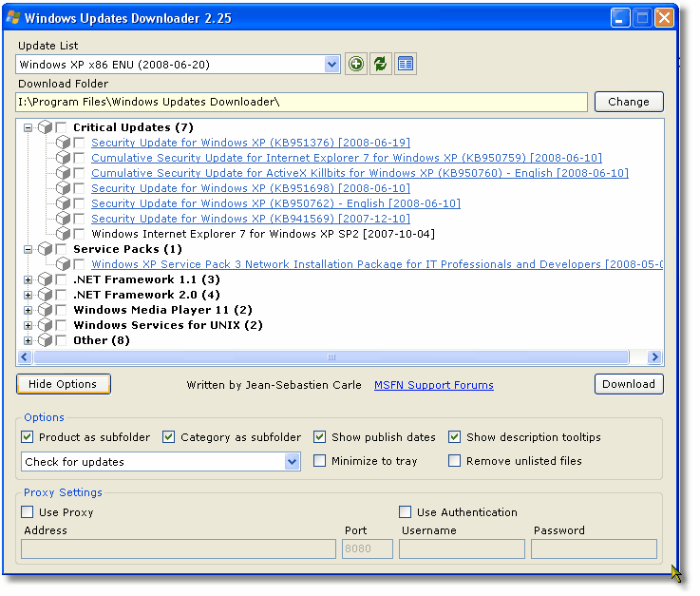The image size is (700, 596).
Task: Click the Hide Options button
Action: 63,384
